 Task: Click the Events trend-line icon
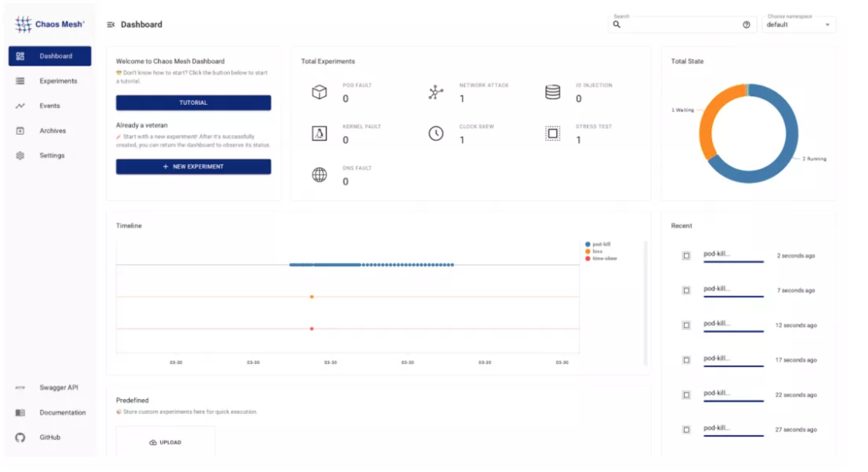(20, 106)
